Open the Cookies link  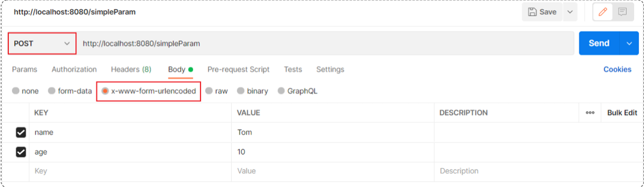(617, 69)
